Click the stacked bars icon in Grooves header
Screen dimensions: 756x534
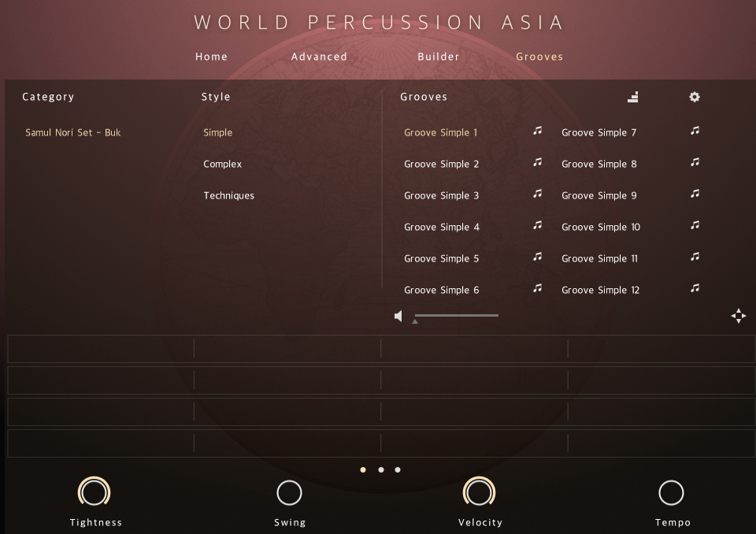coord(633,97)
